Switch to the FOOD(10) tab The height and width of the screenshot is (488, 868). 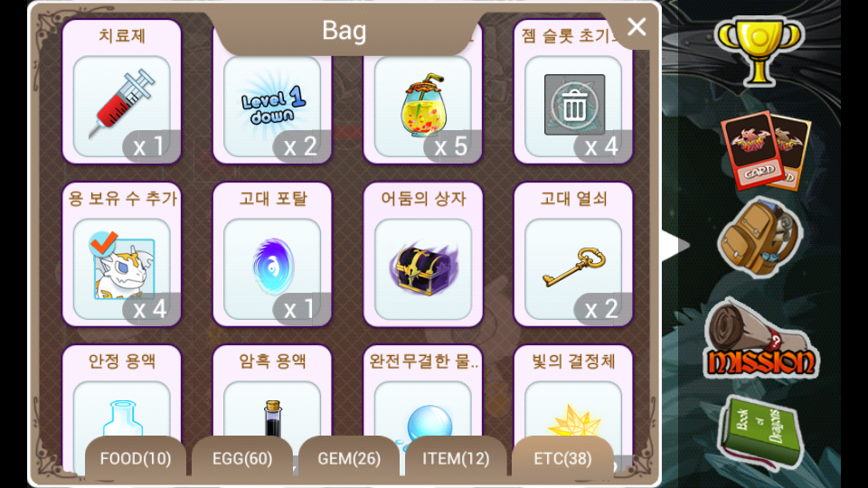click(136, 458)
